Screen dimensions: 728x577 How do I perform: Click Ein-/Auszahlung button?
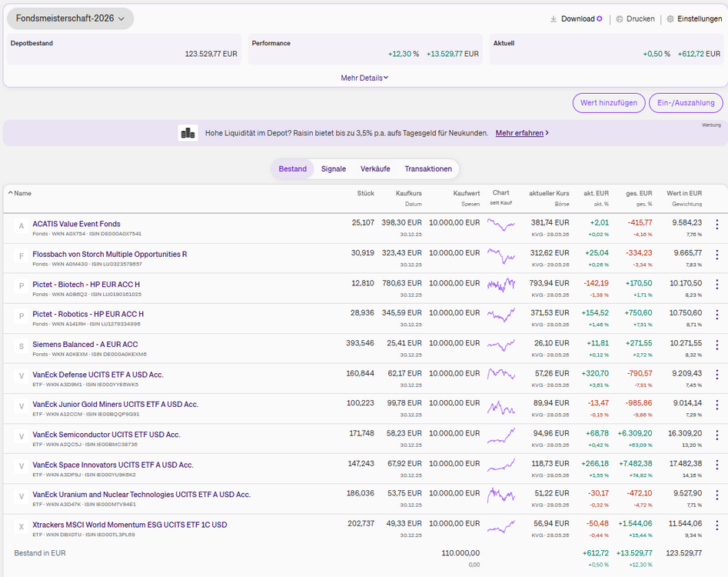tap(686, 102)
